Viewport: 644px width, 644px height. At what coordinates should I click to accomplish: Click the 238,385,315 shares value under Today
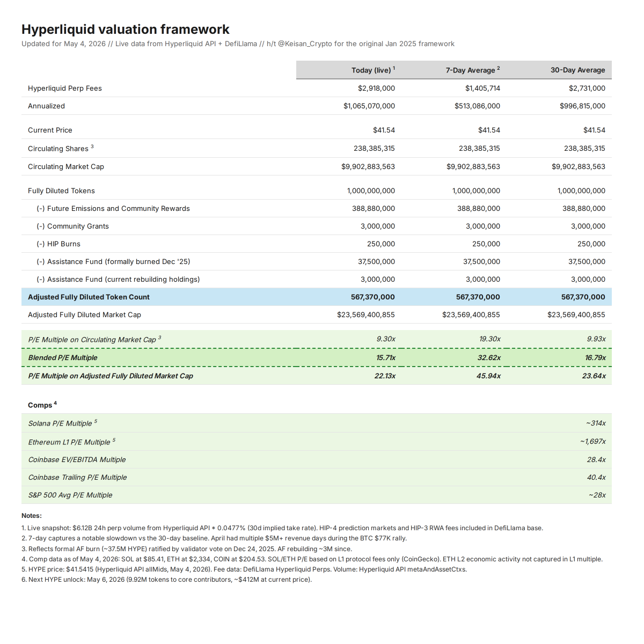374,148
